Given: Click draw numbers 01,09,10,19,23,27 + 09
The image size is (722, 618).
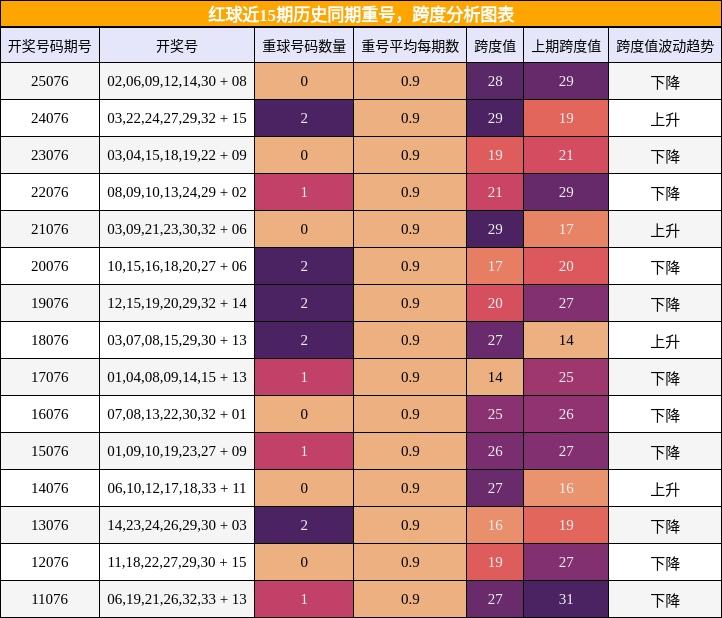Looking at the screenshot, I should pyautogui.click(x=177, y=451).
